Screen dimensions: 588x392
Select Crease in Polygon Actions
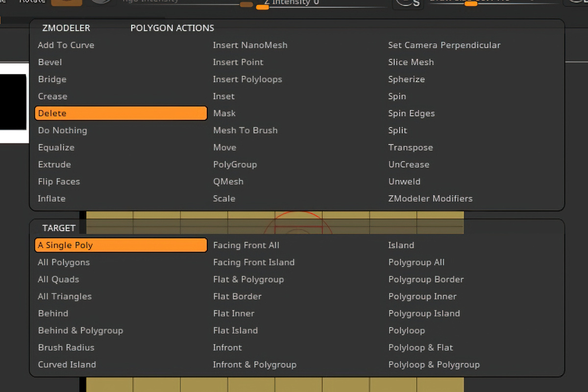[52, 96]
